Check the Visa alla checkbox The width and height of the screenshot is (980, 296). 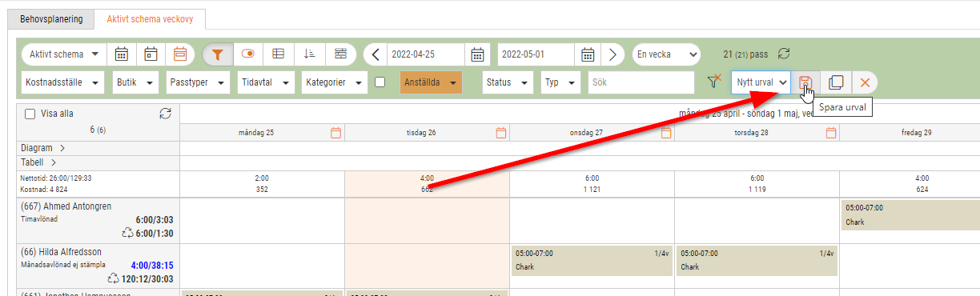pyautogui.click(x=30, y=114)
